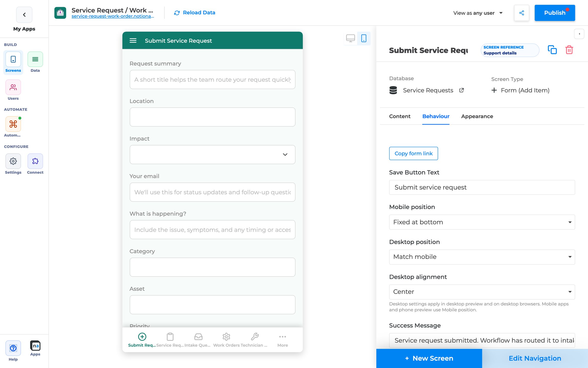Open Service Requests database external link
588x368 pixels.
(x=461, y=90)
